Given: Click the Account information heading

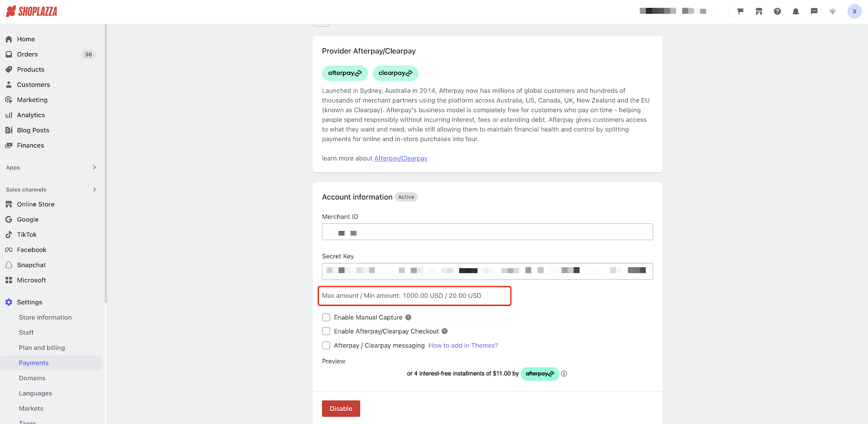Looking at the screenshot, I should [358, 197].
